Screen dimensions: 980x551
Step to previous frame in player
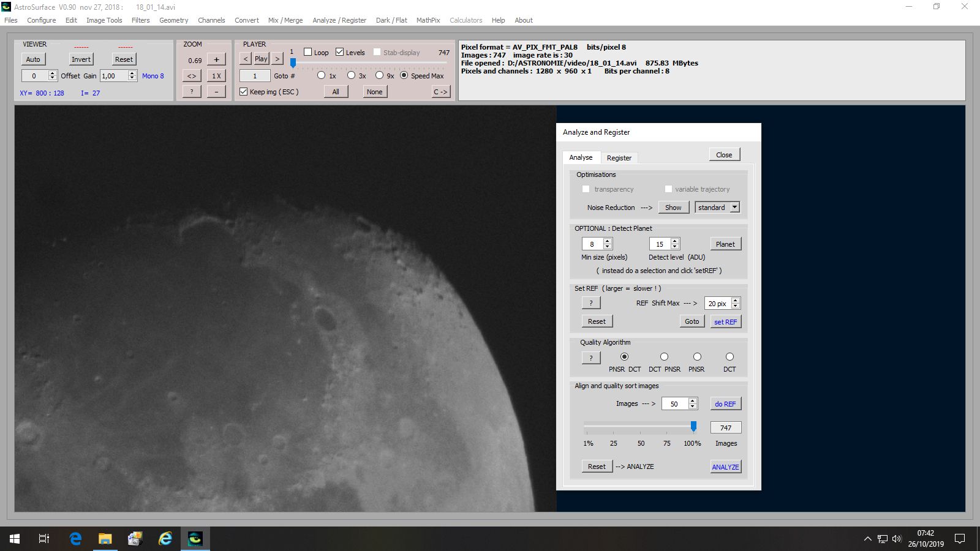246,59
